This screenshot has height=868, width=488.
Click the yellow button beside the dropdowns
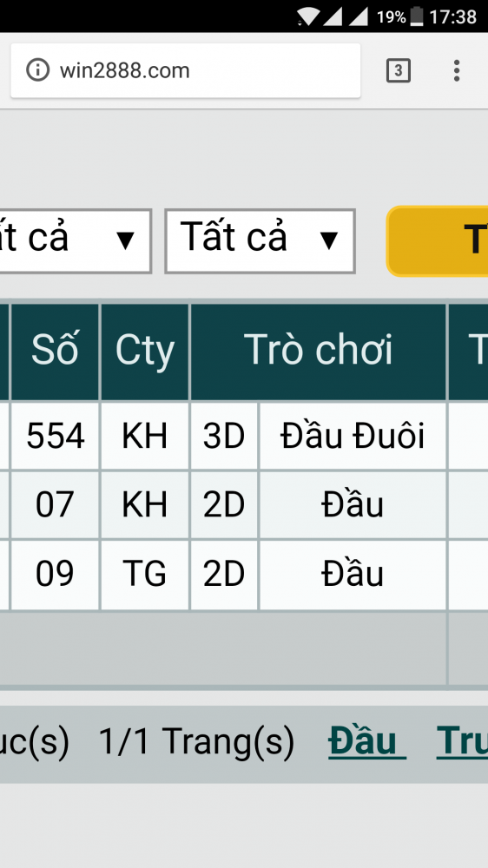[x=437, y=240]
